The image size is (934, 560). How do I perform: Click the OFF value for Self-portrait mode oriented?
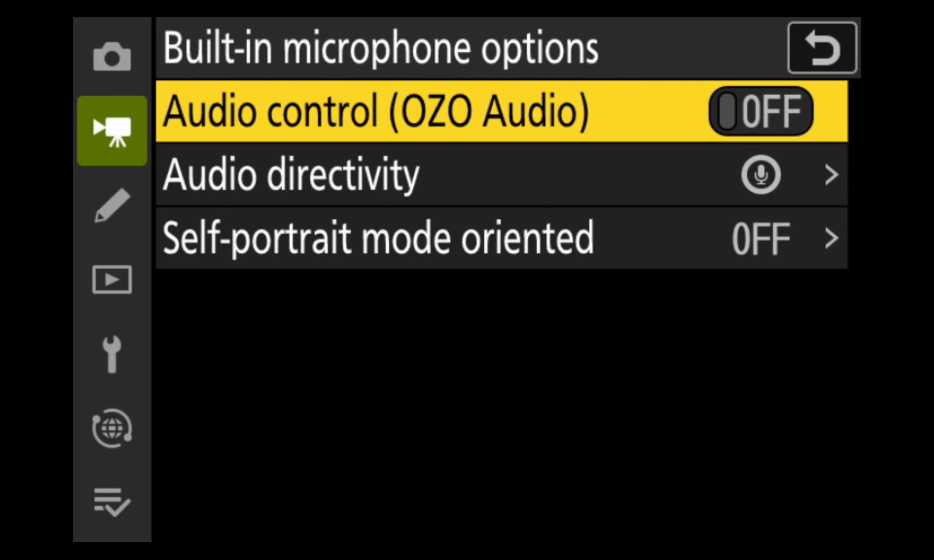coord(761,238)
